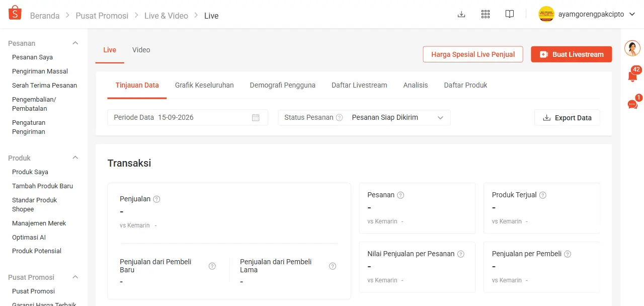Open the download icon in header

coord(461,14)
